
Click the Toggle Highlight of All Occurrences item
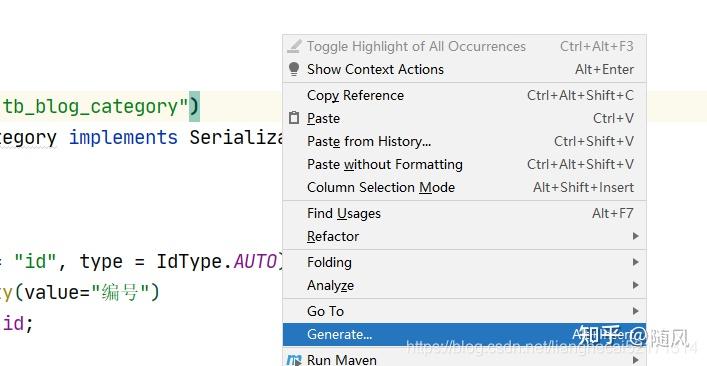(x=464, y=46)
